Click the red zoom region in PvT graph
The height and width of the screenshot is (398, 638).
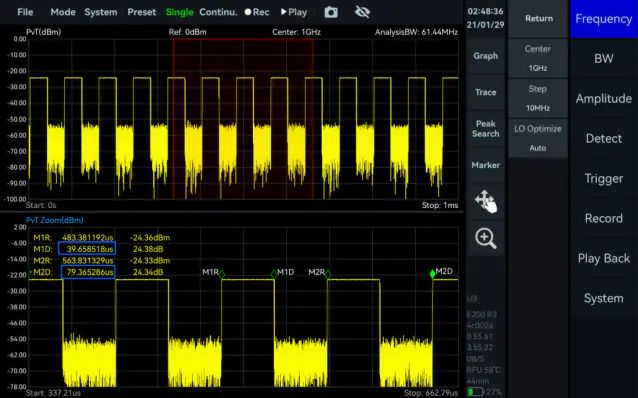pyautogui.click(x=243, y=119)
